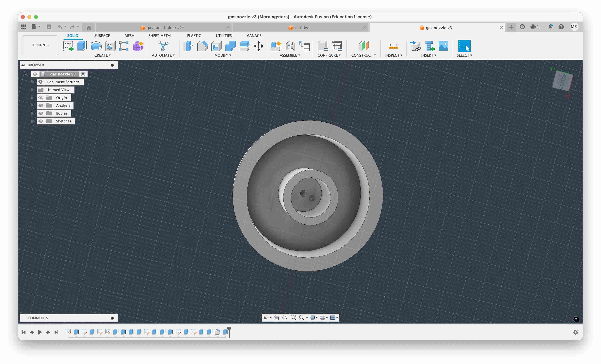Select the Hole tool
The width and height of the screenshot is (601, 364).
pyautogui.click(x=110, y=46)
